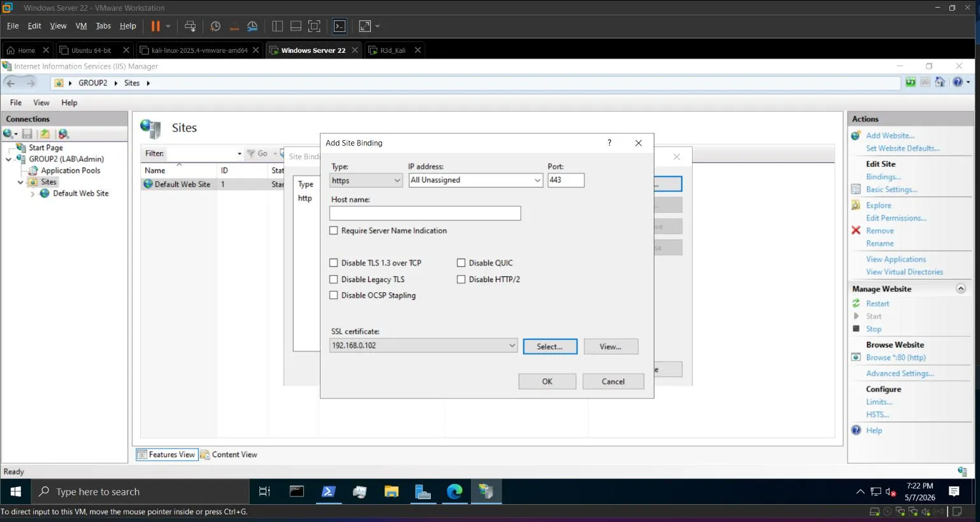Expand the Default Web Site tree node
Viewport: 980px width, 522px height.
pyautogui.click(x=32, y=194)
